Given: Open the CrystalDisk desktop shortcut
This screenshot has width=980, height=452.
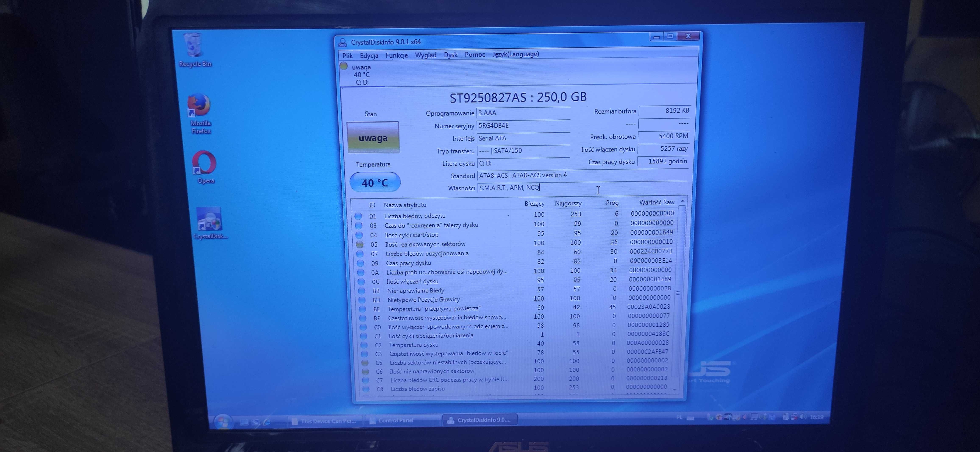Looking at the screenshot, I should pos(210,223).
